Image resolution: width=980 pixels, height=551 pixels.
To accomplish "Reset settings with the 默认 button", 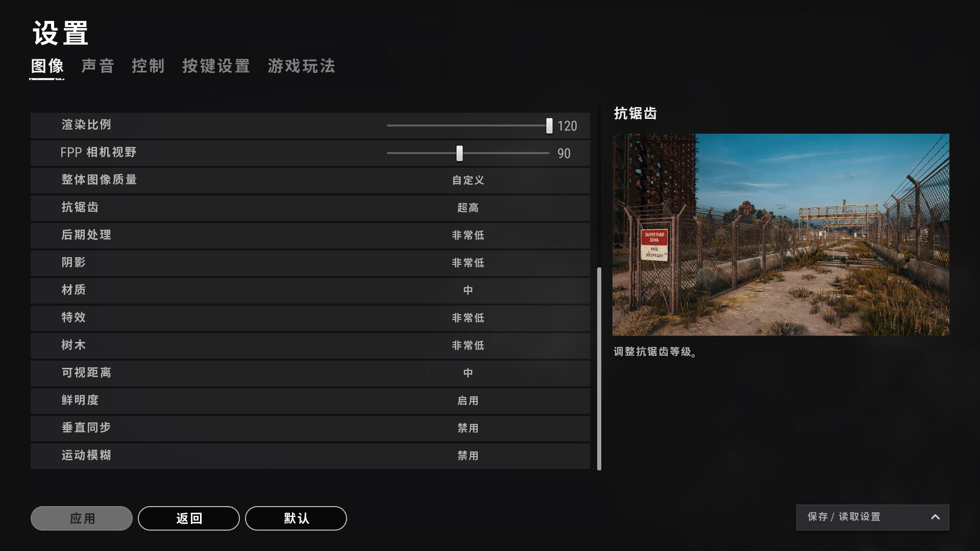I will pos(296,518).
